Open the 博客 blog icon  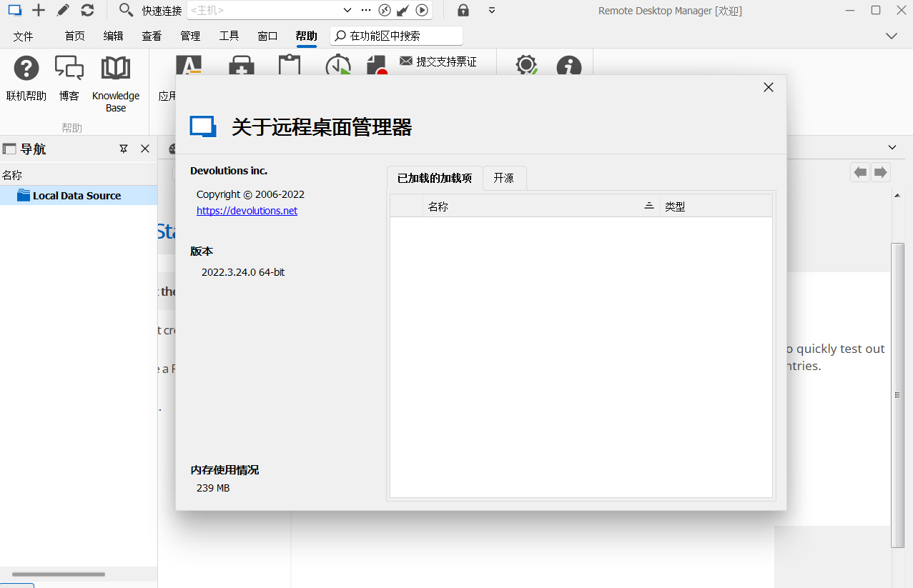[x=69, y=69]
